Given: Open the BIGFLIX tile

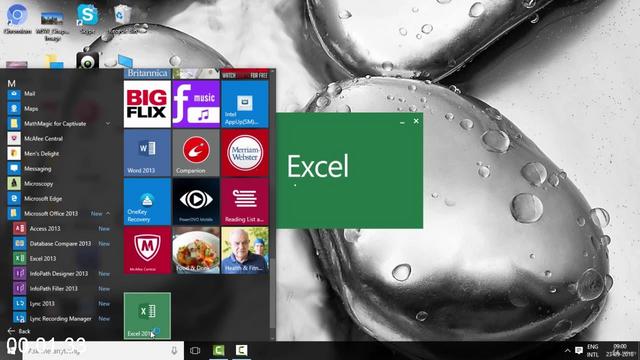Looking at the screenshot, I should [x=147, y=104].
